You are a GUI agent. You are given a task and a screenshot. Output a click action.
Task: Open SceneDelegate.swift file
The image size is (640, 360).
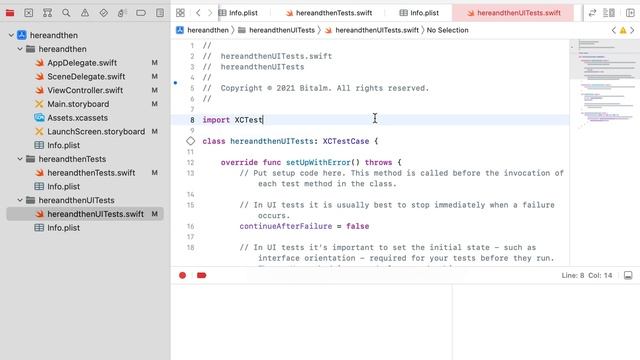point(86,77)
